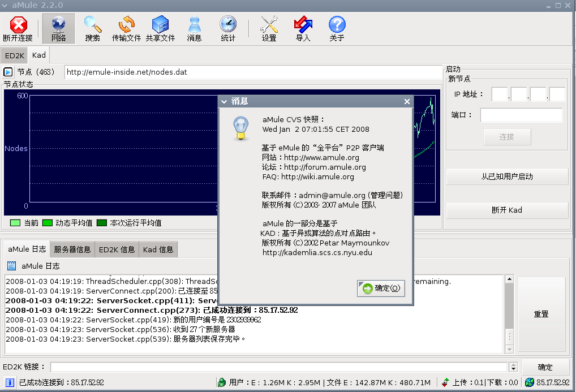Select the ED2K 信息 tab
Screen dimensions: 576x392
pyautogui.click(x=117, y=249)
